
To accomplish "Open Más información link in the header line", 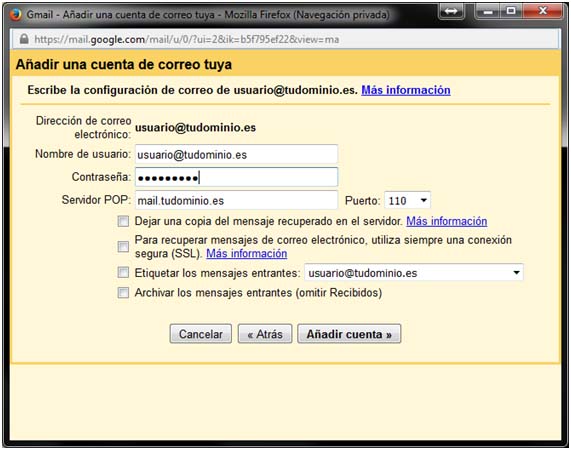I will coord(406,90).
